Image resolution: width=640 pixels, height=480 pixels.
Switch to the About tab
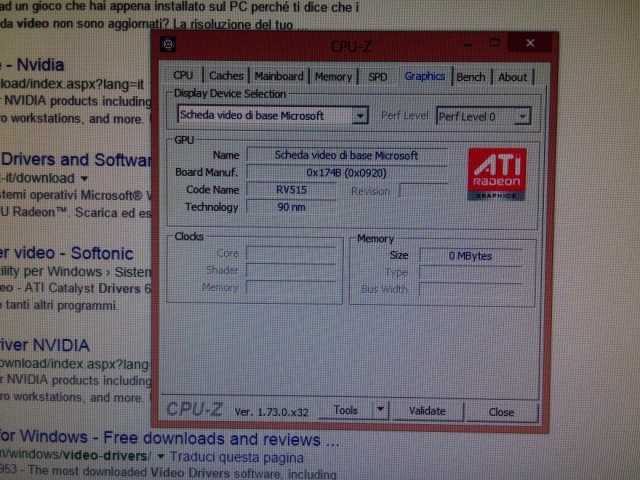click(513, 77)
